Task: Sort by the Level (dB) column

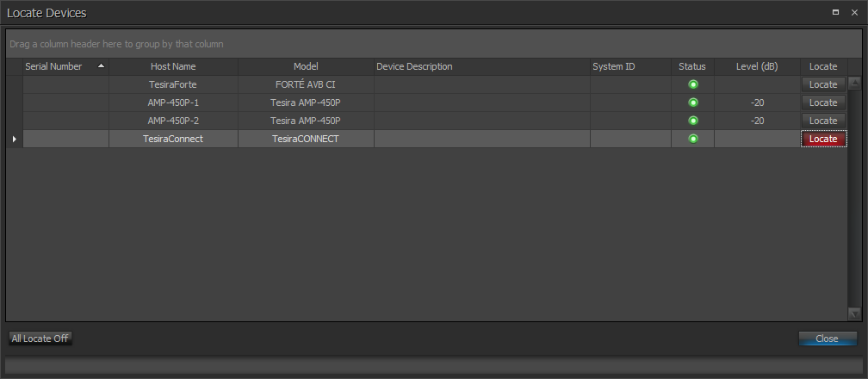Action: (757, 66)
